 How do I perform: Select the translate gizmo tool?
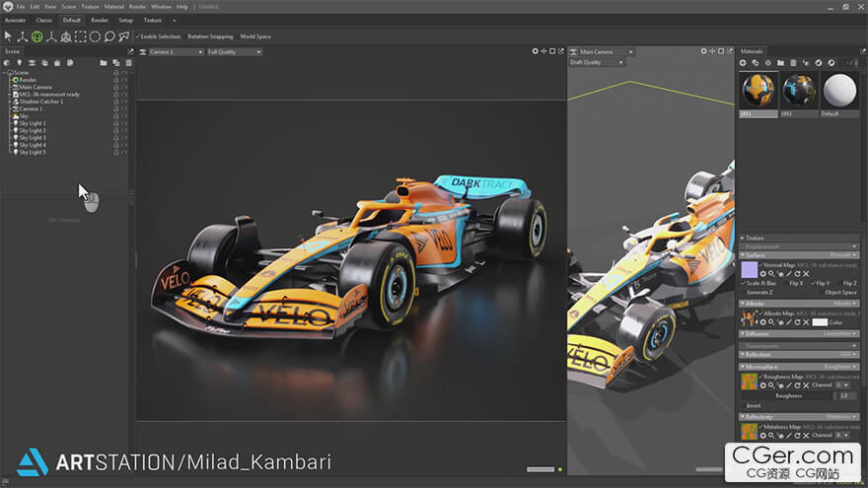click(22, 36)
